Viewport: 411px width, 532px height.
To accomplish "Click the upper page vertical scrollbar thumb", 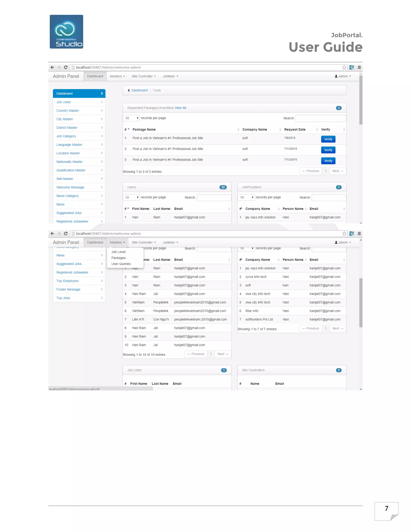I will (x=361, y=100).
